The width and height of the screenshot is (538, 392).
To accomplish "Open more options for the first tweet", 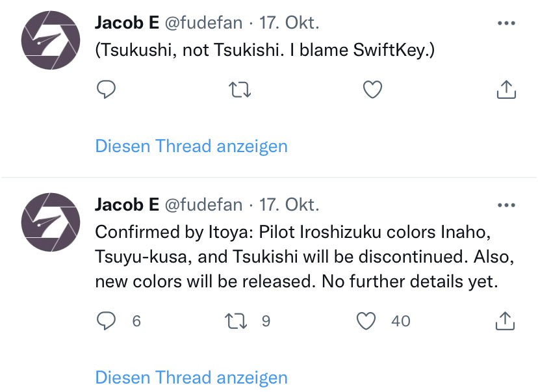I will [x=506, y=23].
